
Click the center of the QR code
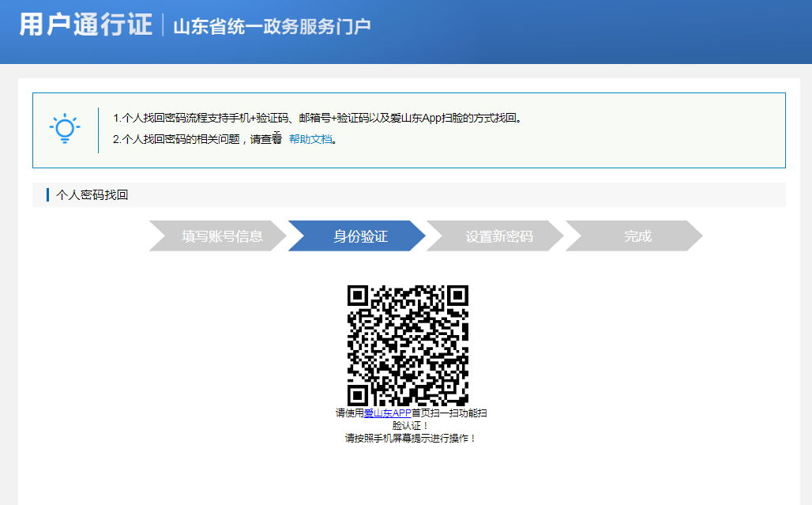coord(408,346)
